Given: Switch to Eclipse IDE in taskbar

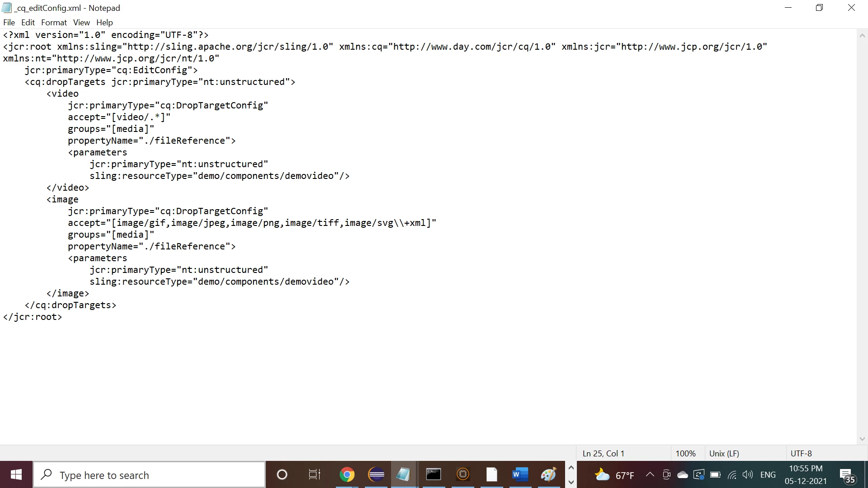Looking at the screenshot, I should 376,475.
